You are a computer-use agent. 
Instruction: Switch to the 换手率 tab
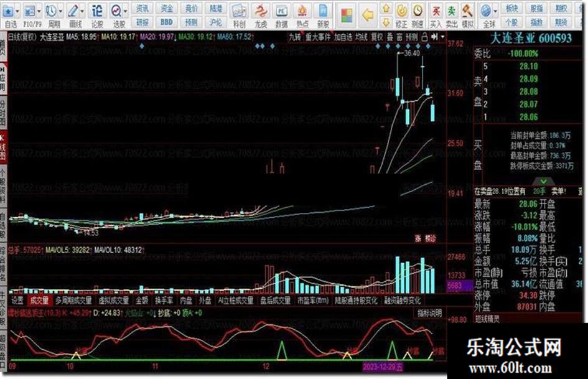(x=164, y=300)
